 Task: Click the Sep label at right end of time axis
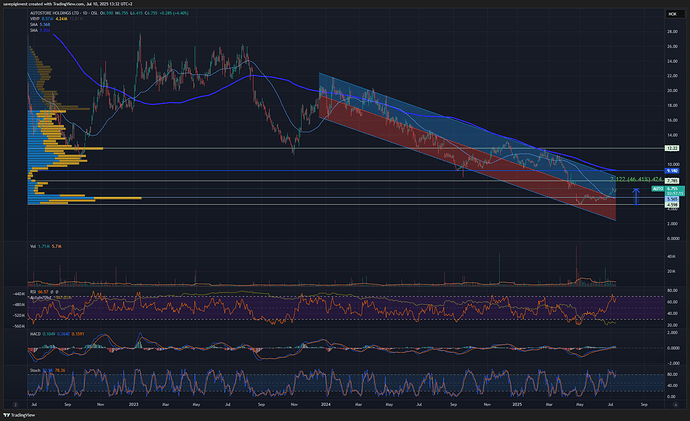(644, 404)
